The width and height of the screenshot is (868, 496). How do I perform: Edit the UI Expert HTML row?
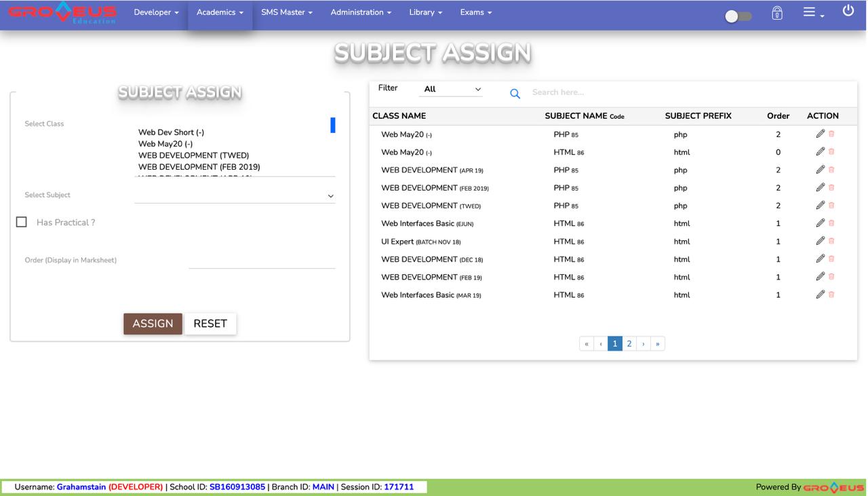tap(820, 241)
